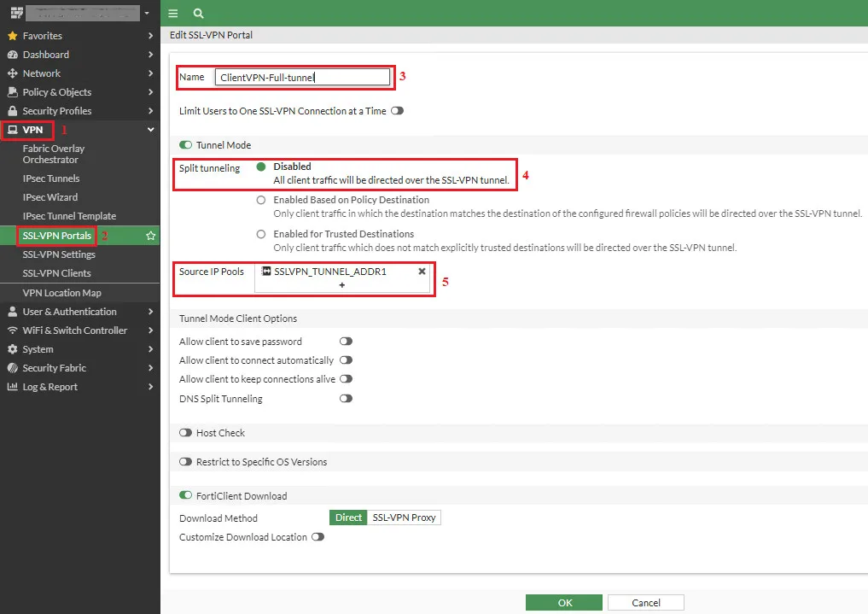This screenshot has height=614, width=868.
Task: Toggle favorite star on SSL-VPN Portals
Action: (x=150, y=236)
